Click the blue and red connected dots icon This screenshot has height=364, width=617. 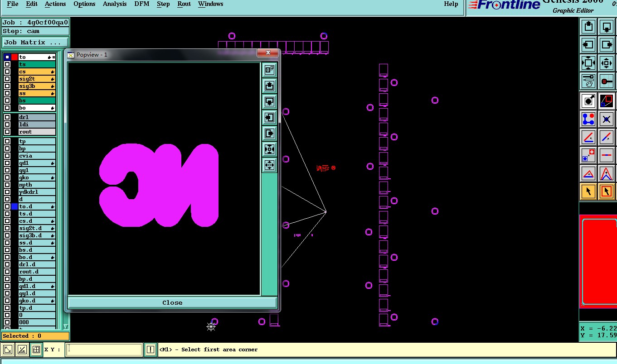[x=588, y=119]
